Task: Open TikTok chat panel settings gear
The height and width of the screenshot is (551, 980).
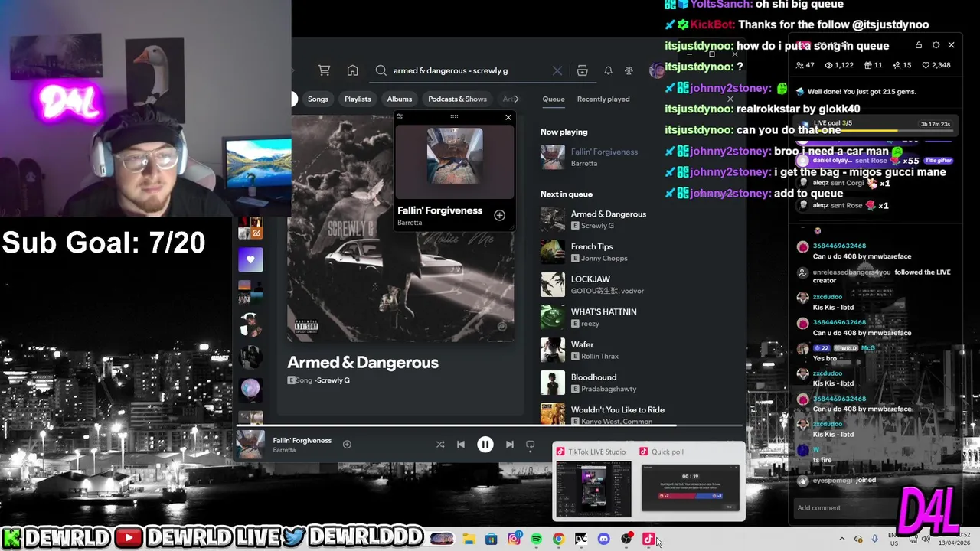Action: click(936, 45)
